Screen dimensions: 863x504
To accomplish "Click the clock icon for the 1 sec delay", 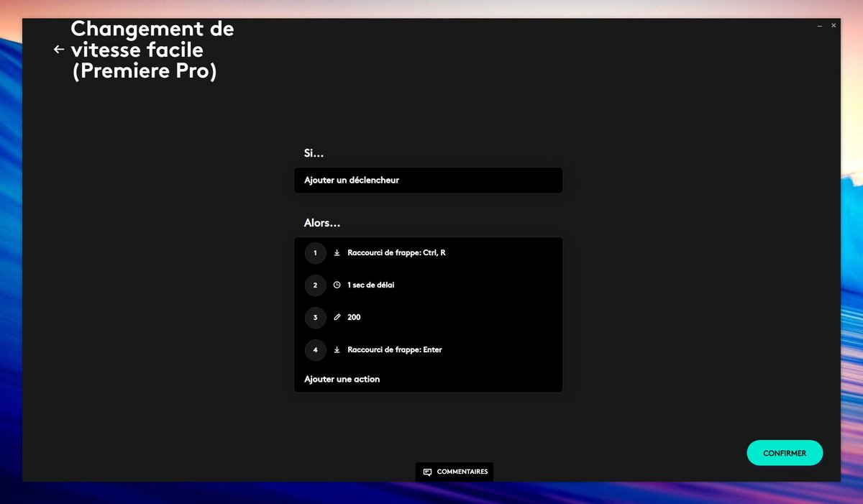I will (x=337, y=285).
